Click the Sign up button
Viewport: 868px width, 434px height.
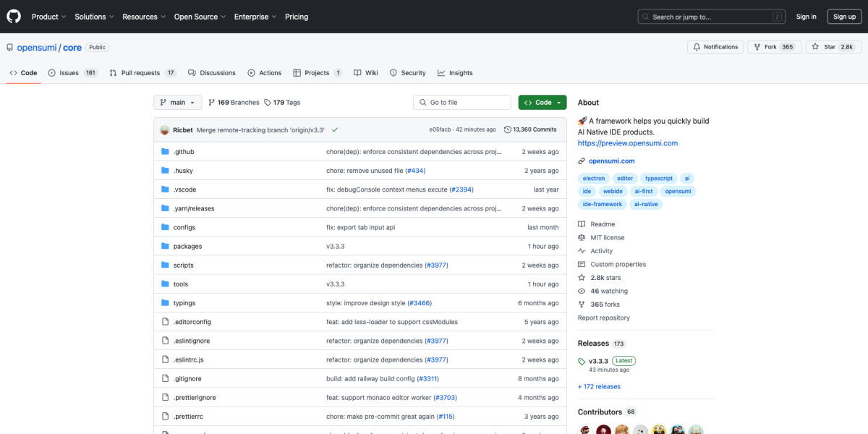pyautogui.click(x=844, y=17)
